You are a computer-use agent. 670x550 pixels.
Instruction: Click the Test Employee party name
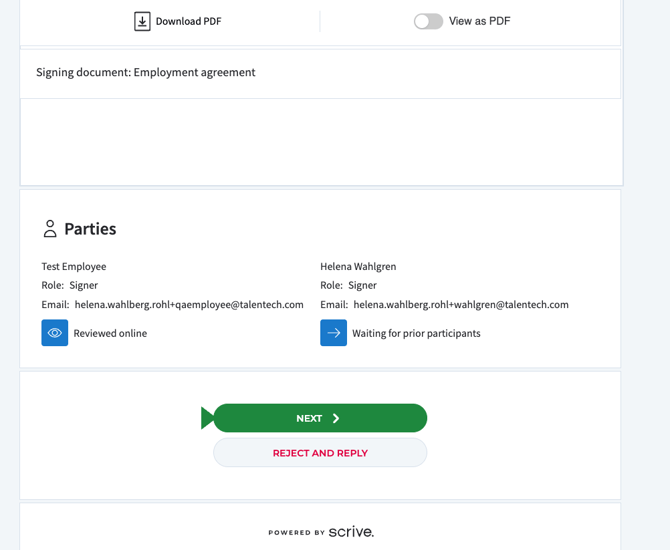click(x=74, y=267)
